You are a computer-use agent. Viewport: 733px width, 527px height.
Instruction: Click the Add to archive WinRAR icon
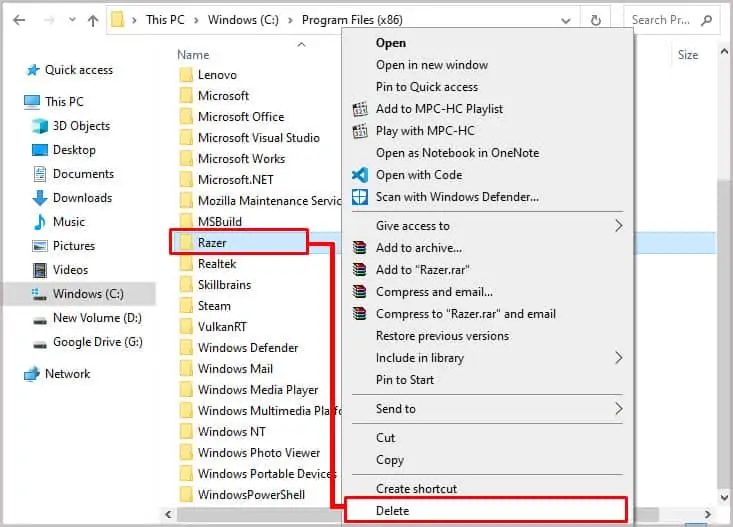[359, 248]
